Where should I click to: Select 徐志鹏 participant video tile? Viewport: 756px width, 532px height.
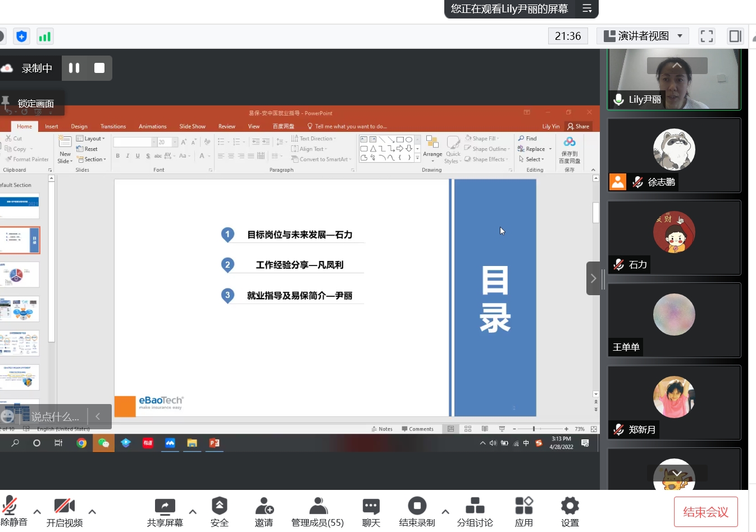click(674, 155)
